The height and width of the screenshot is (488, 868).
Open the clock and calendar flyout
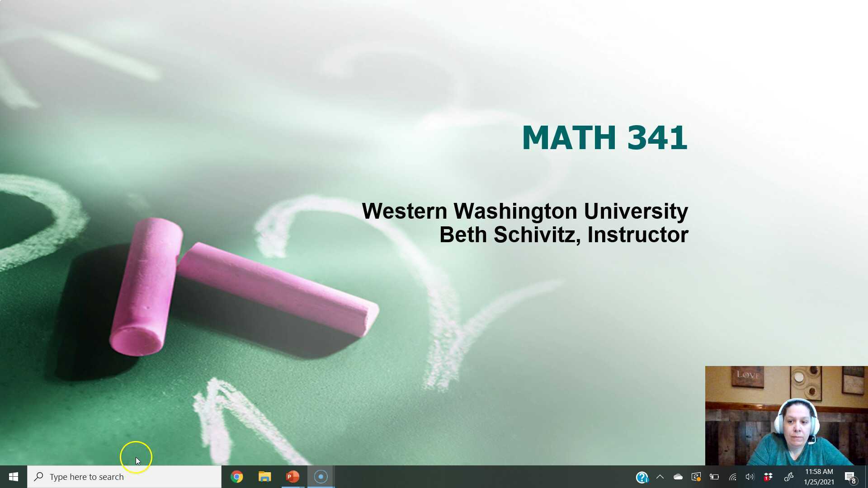[819, 477]
